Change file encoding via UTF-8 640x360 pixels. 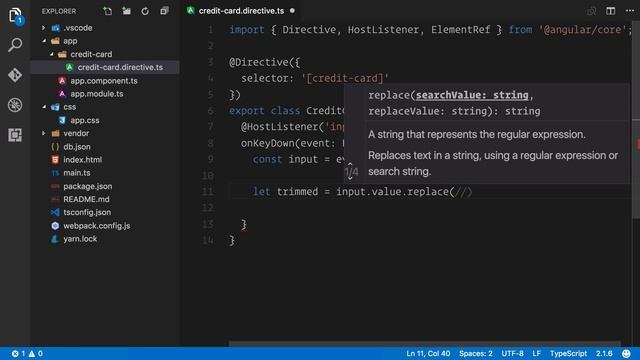(x=512, y=353)
